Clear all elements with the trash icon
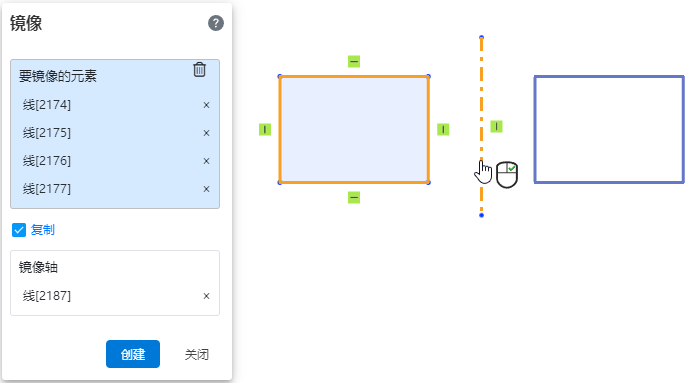 pyautogui.click(x=200, y=70)
